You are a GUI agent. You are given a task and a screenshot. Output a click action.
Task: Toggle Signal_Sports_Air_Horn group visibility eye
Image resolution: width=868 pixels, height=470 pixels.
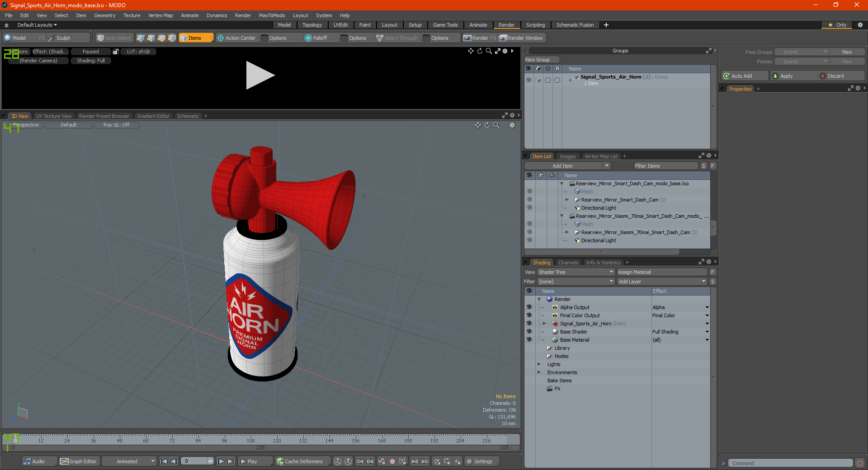click(x=528, y=80)
